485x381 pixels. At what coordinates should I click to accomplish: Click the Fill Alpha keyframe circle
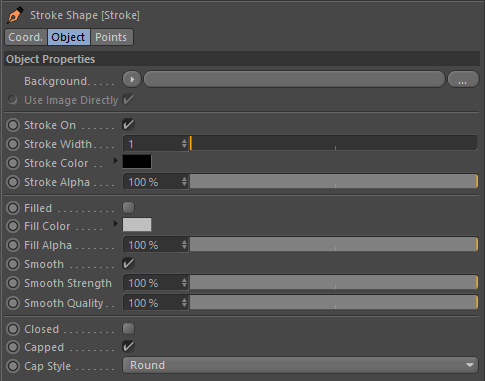click(x=13, y=245)
